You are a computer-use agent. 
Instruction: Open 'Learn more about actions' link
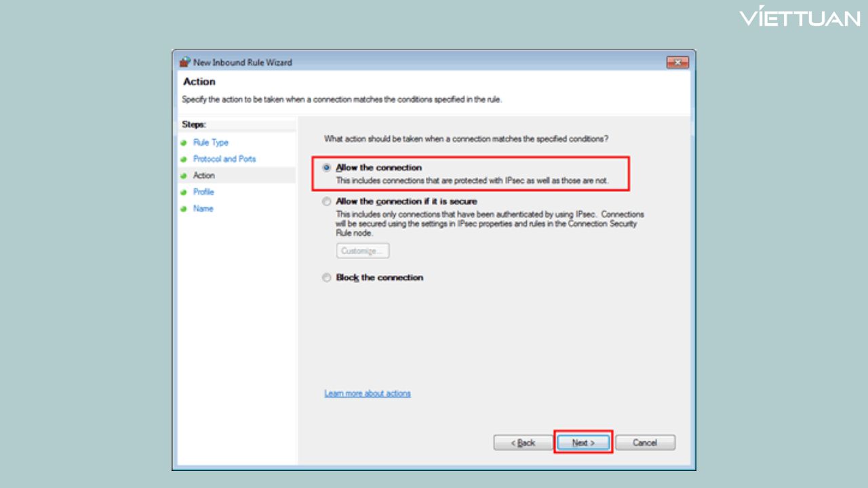click(368, 393)
